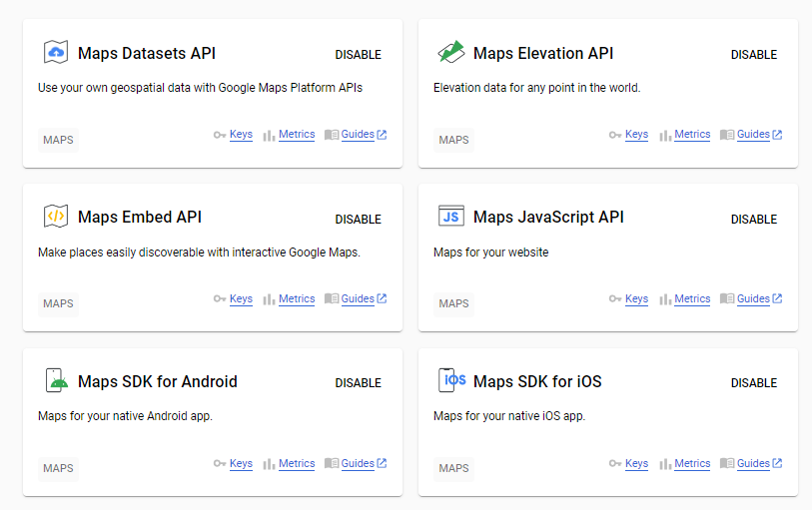
Task: Open Guides for Maps JavaScript API
Action: click(753, 299)
